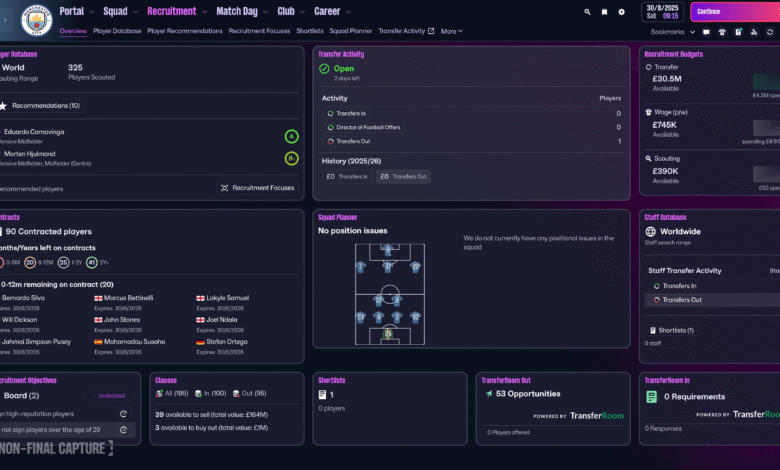780x470 pixels.
Task: Click the bookmark flag icon in header
Action: pos(603,12)
